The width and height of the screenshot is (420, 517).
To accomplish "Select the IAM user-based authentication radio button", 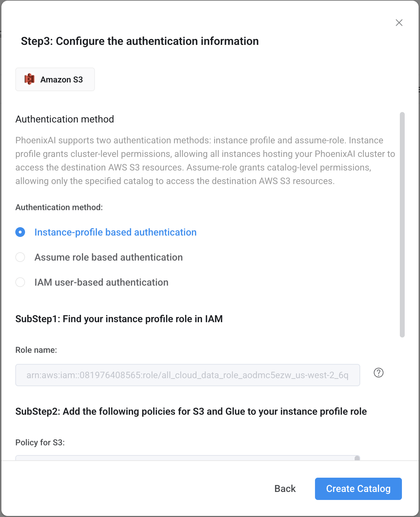I will [x=20, y=282].
